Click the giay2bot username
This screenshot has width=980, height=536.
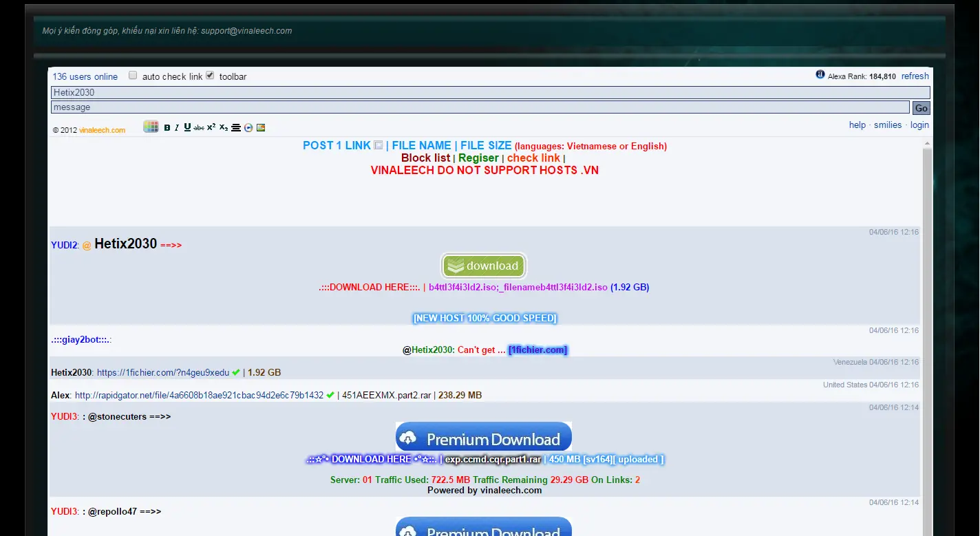coord(81,339)
